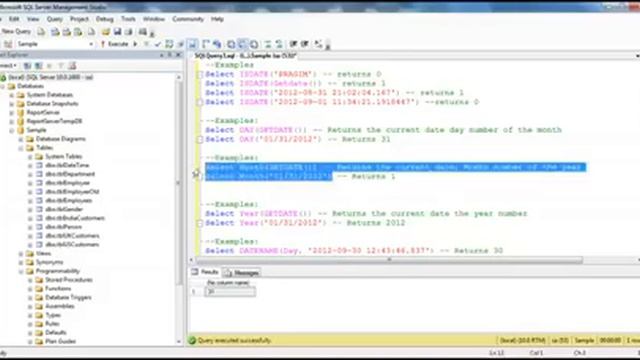Click the Change Connection icon
Screen dimensions: 640x360
pos(8,44)
